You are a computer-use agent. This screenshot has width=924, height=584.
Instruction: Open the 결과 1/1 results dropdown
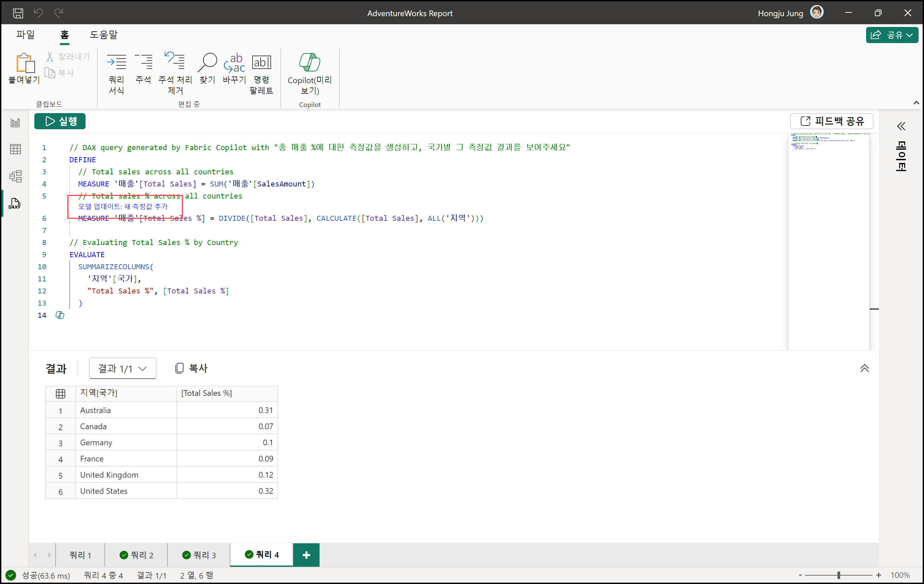point(123,369)
